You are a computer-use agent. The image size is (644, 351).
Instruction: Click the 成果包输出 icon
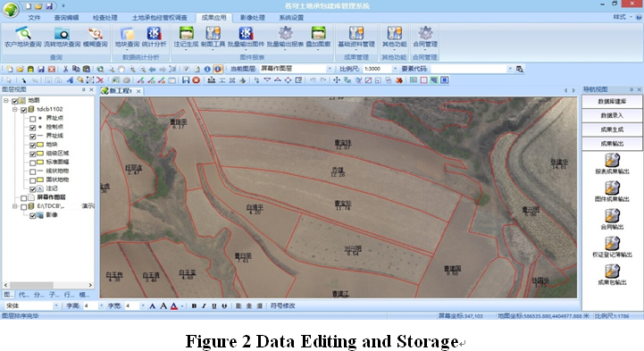pos(612,271)
